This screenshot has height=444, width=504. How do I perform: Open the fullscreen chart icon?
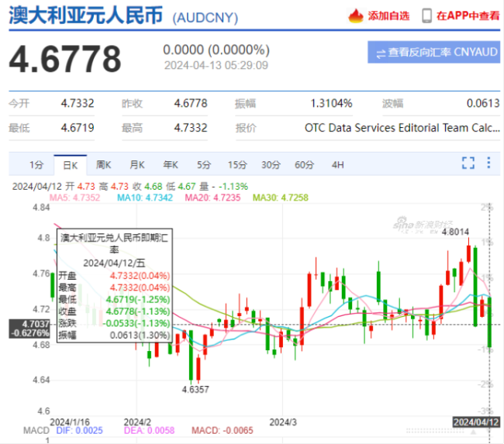point(468,163)
